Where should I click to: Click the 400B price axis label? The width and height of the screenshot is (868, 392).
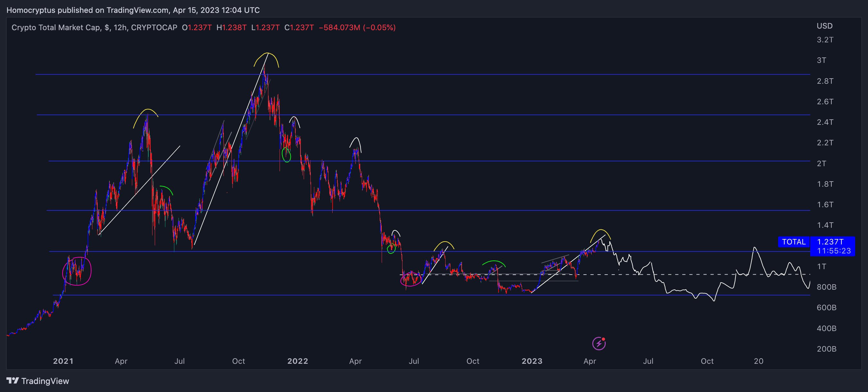[x=827, y=329]
